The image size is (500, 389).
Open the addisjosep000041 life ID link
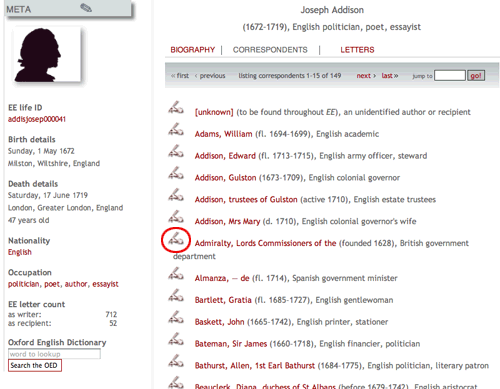coord(37,119)
